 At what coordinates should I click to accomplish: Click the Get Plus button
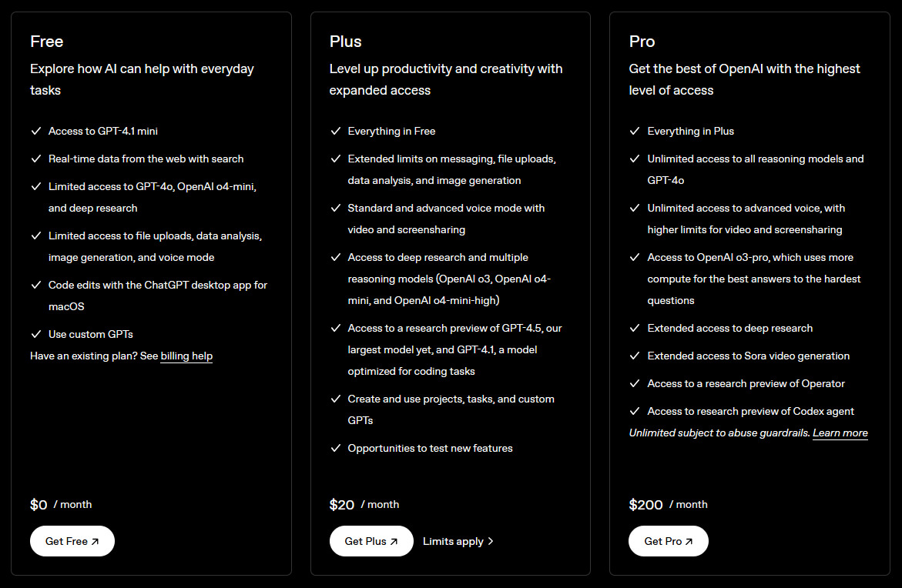click(x=371, y=541)
